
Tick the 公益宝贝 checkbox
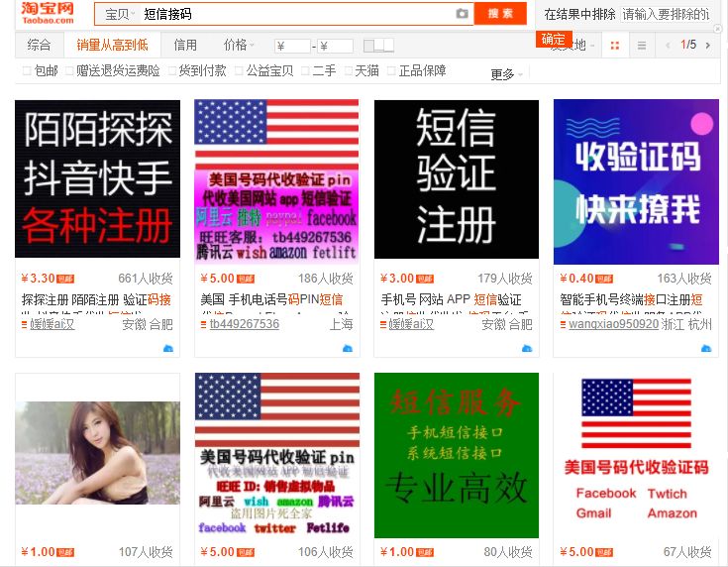239,70
